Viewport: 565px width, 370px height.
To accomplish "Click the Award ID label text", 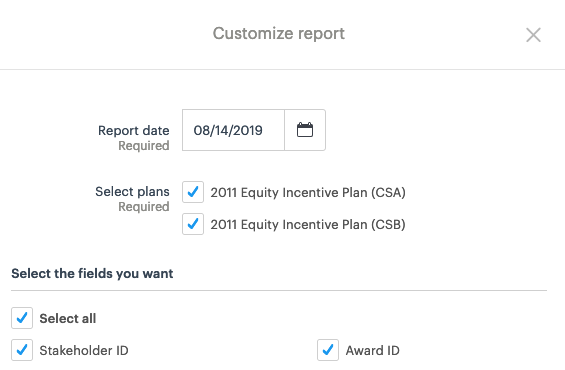I will [373, 351].
